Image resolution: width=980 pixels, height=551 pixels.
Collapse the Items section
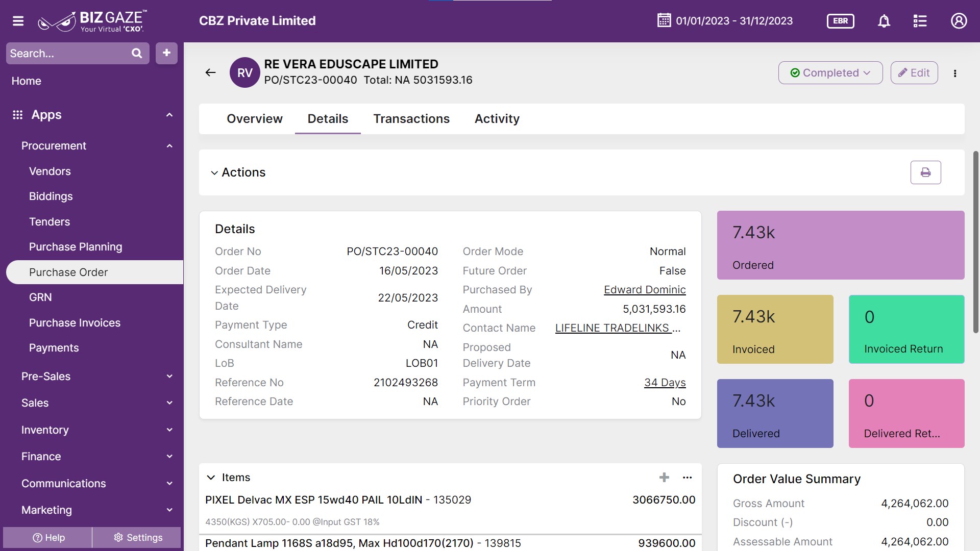(211, 478)
